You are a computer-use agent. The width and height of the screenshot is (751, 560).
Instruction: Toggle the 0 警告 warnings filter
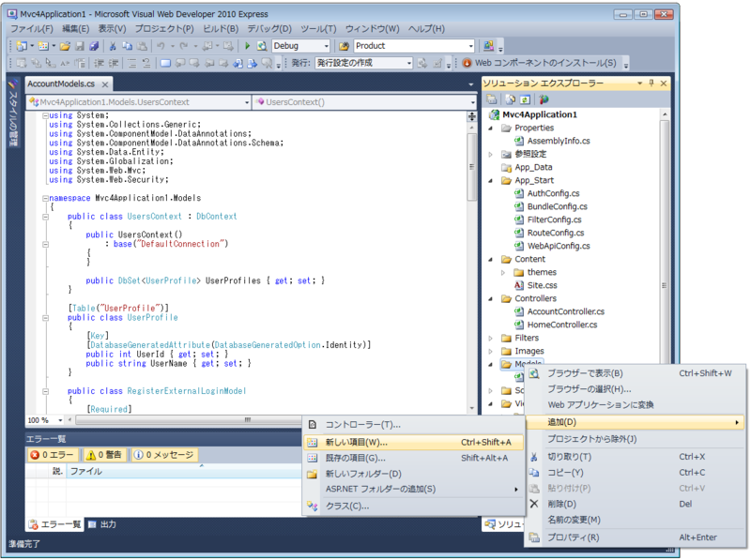104,455
